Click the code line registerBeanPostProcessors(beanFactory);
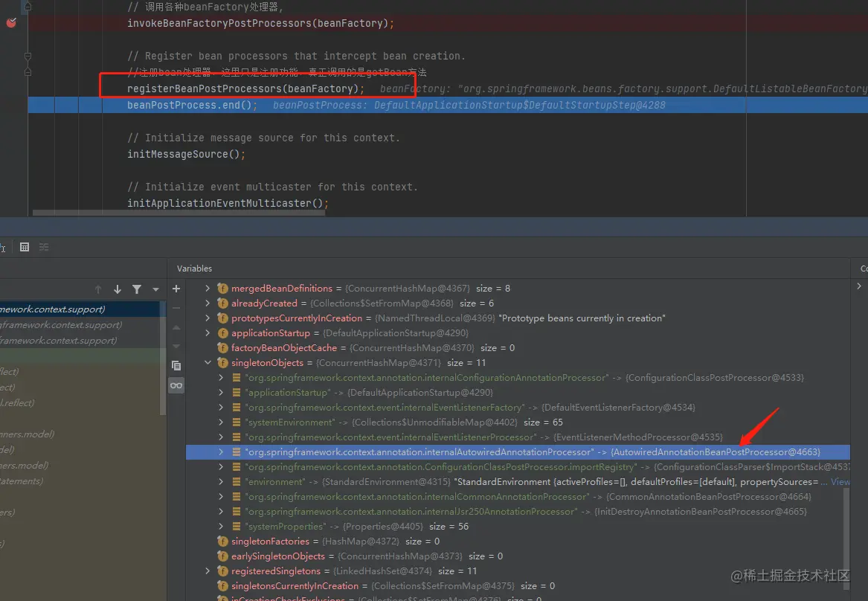This screenshot has width=868, height=601. tap(245, 89)
